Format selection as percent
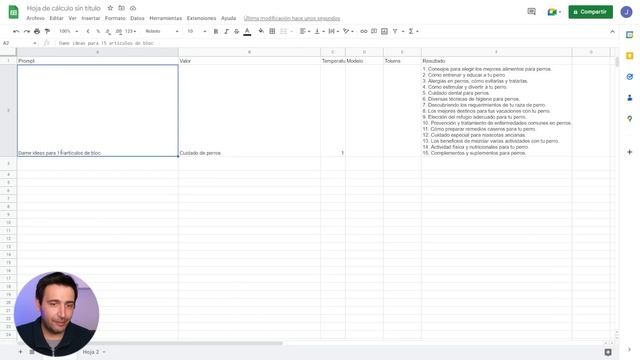This screenshot has width=640, height=360. point(98,31)
